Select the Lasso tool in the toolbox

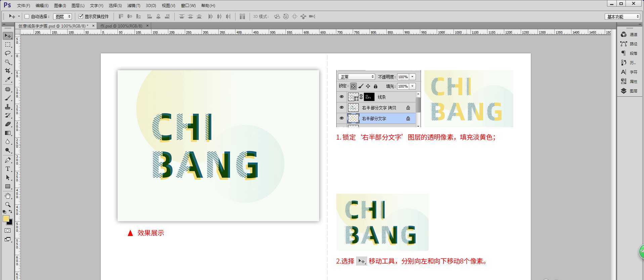click(x=8, y=53)
